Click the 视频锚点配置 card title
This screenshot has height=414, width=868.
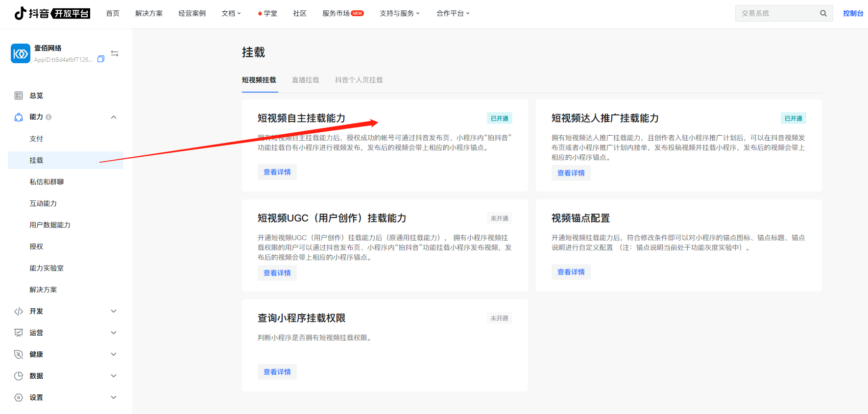coord(580,218)
